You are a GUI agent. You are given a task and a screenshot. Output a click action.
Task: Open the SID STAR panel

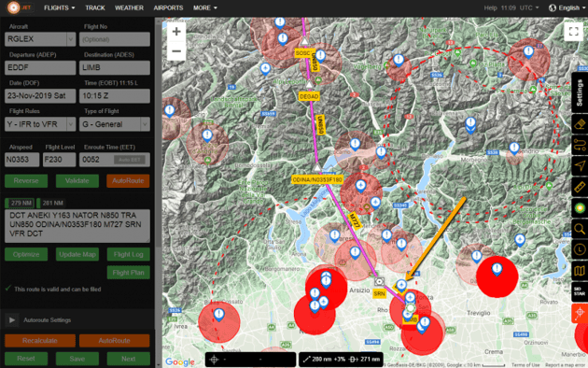[x=580, y=291]
